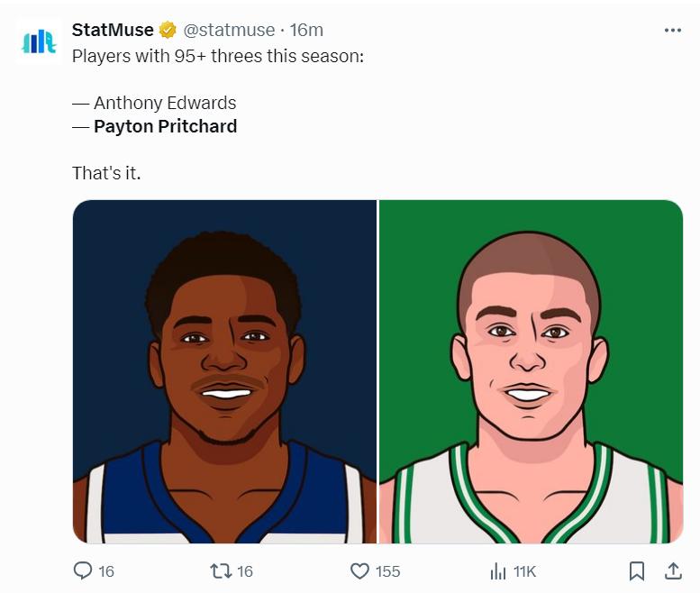The image size is (700, 593).
Task: Click the repost count 16
Action: (x=245, y=571)
